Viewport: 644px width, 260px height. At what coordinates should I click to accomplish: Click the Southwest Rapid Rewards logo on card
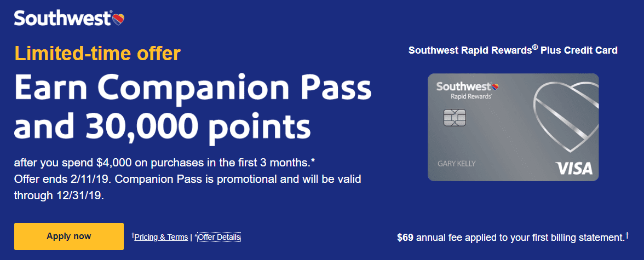pyautogui.click(x=464, y=91)
